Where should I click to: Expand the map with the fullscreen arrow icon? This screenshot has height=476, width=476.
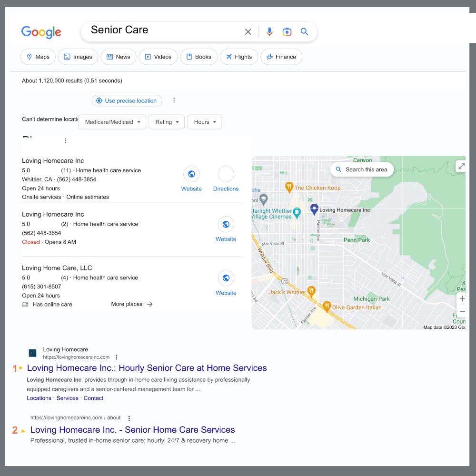[x=461, y=166]
